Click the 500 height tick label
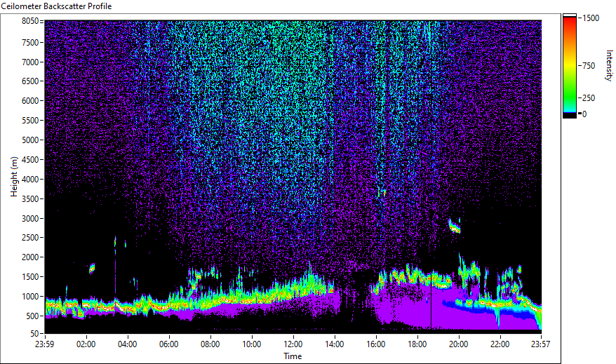The width and height of the screenshot is (616, 364). (x=32, y=316)
